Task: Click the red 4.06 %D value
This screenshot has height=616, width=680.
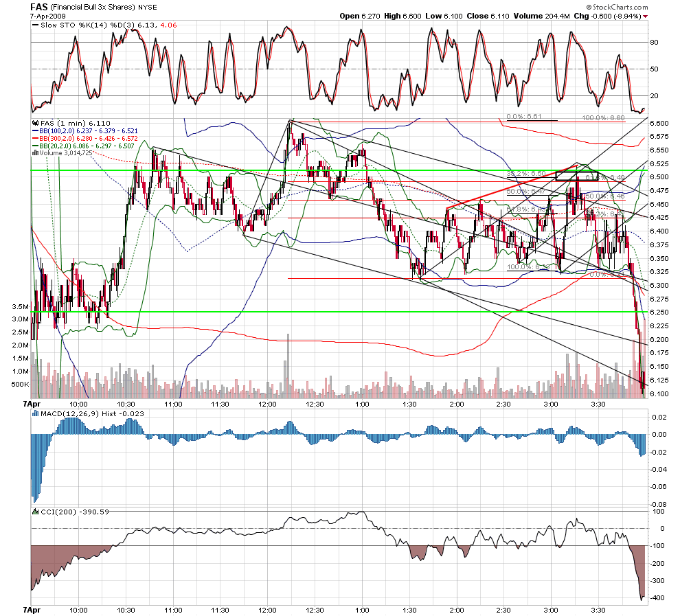Action: coord(169,25)
